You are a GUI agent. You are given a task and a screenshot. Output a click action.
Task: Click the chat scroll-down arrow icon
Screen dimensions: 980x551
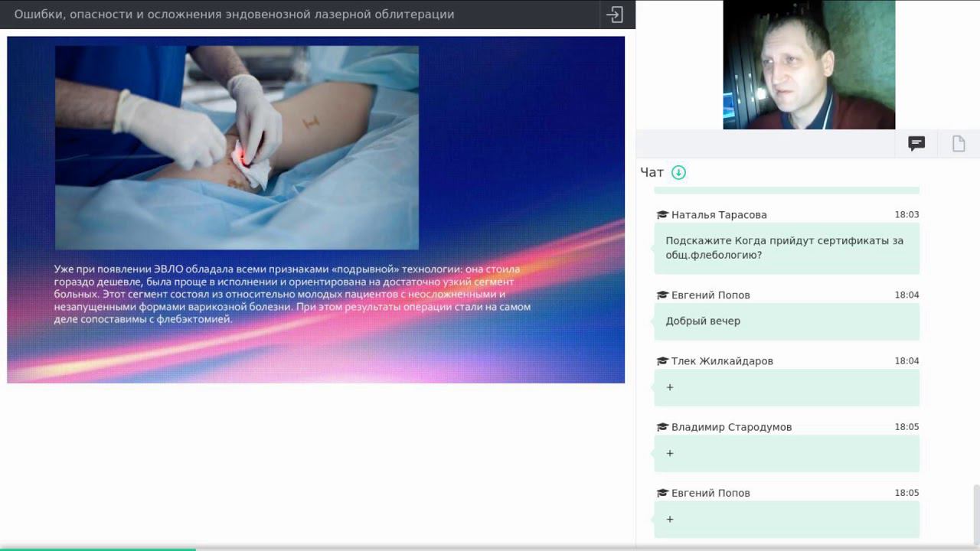point(678,172)
